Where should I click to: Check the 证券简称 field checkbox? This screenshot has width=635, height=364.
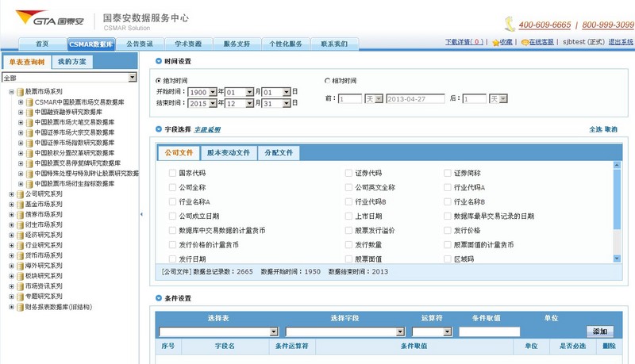(x=448, y=173)
